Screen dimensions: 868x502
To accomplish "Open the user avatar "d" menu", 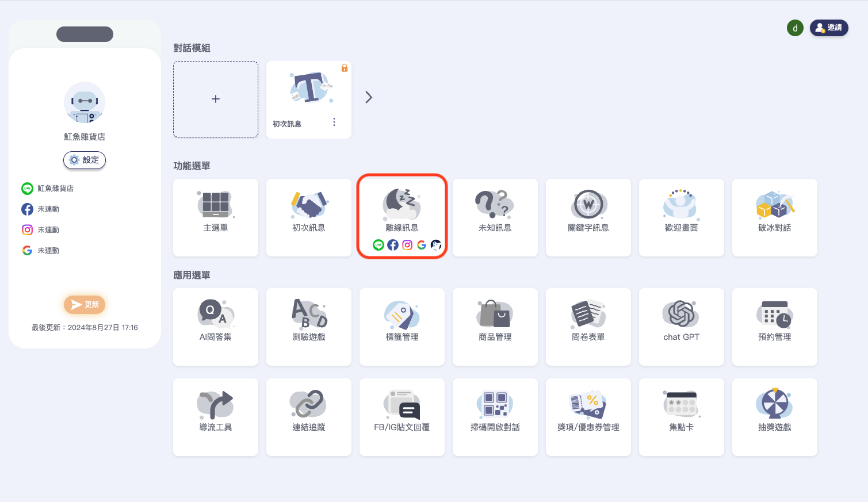I will pos(795,28).
